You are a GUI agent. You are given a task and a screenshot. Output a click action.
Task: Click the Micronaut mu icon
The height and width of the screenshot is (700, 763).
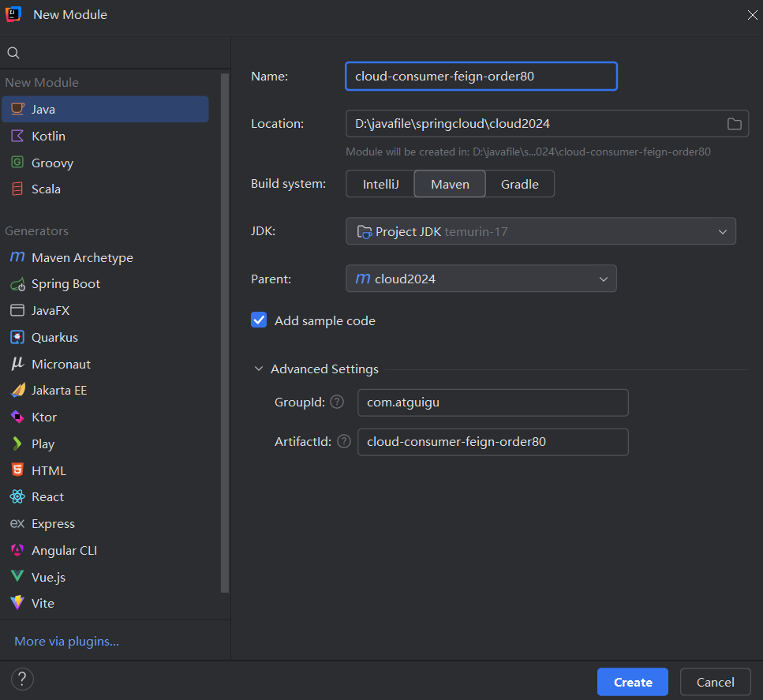coord(17,364)
